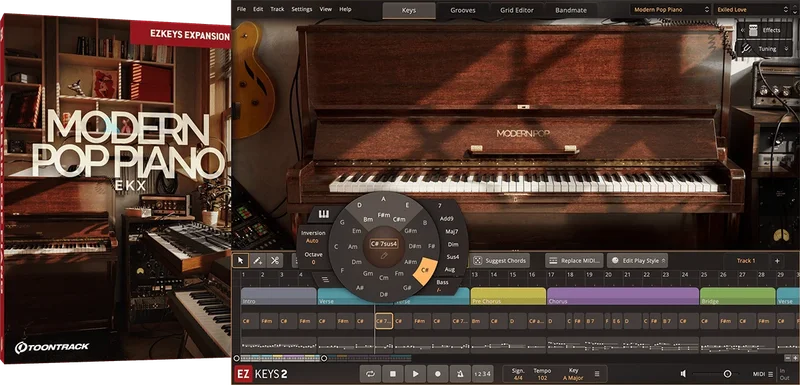Click the Replace MIDI button
This screenshot has width=800, height=385.
tap(574, 261)
